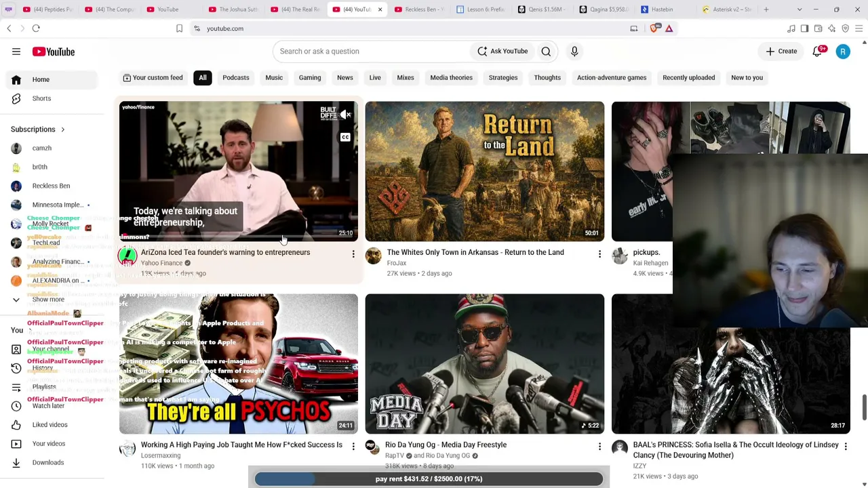Bookmark this page with the bookmark icon
The image size is (868, 488).
[179, 28]
